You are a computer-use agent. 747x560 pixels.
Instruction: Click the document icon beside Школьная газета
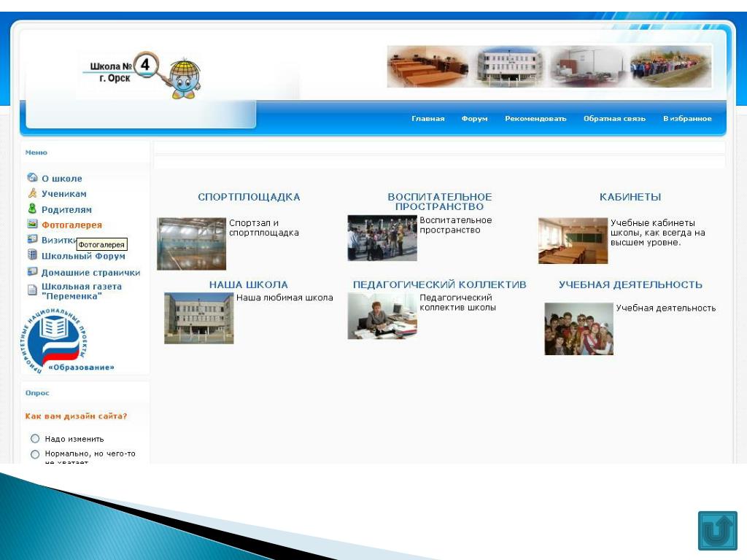click(32, 290)
